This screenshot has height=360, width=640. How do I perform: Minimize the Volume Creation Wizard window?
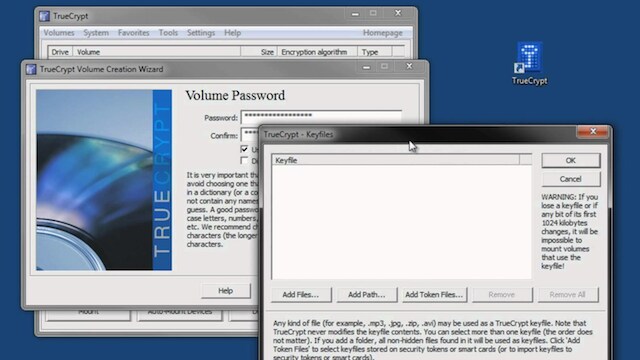367,67
